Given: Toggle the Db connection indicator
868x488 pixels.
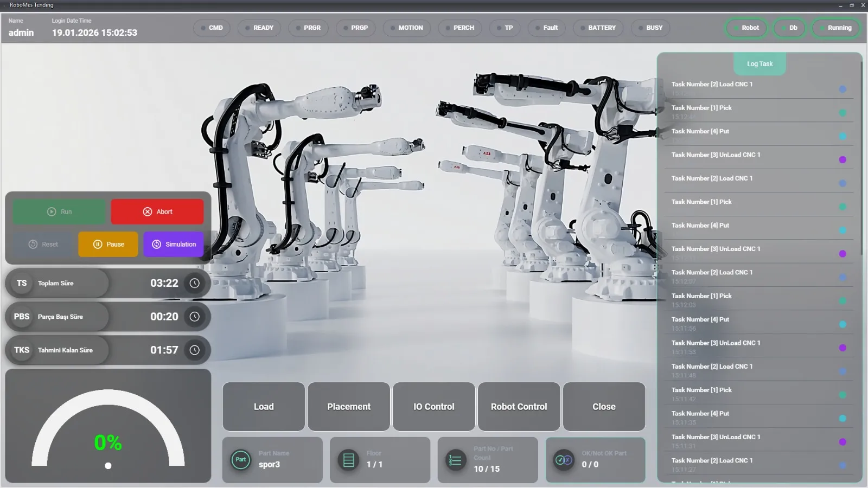Looking at the screenshot, I should click(789, 28).
